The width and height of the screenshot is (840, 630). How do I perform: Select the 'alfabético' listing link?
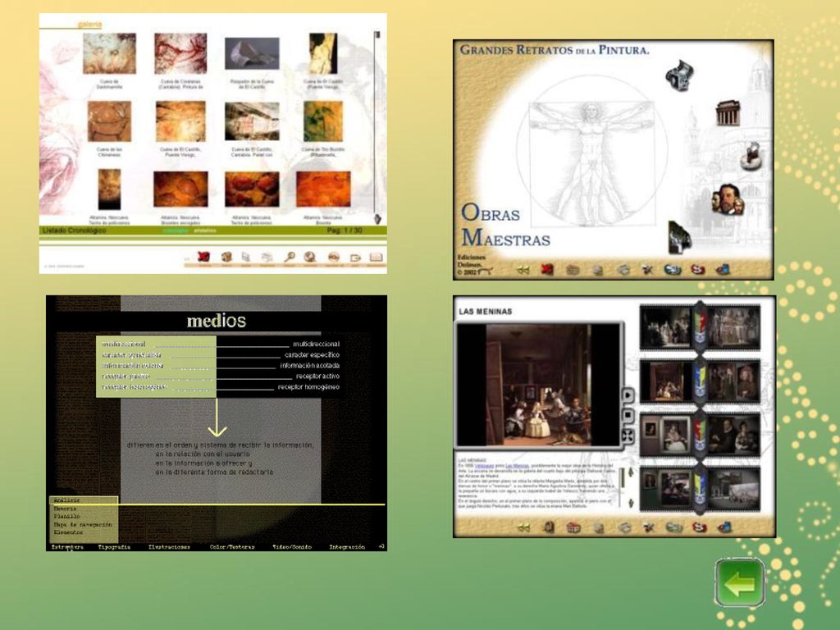(205, 231)
